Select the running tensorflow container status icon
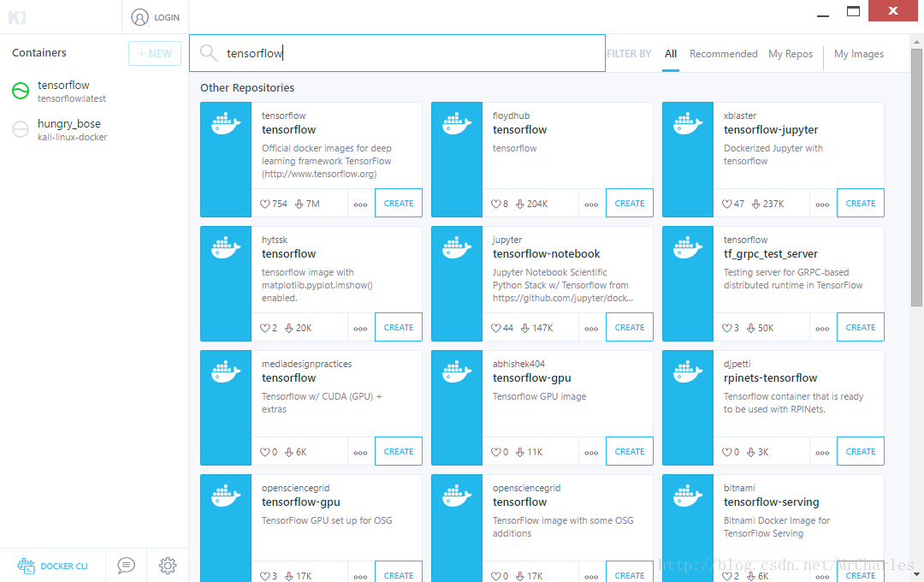The image size is (924, 582). pos(21,91)
